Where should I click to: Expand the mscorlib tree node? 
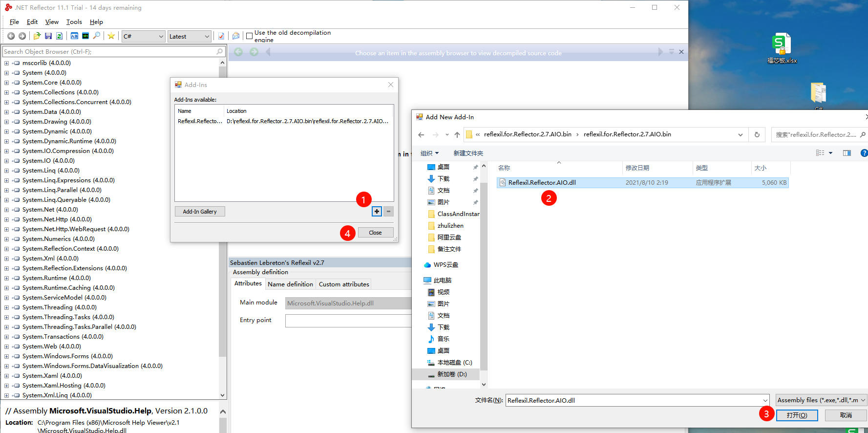coord(6,63)
